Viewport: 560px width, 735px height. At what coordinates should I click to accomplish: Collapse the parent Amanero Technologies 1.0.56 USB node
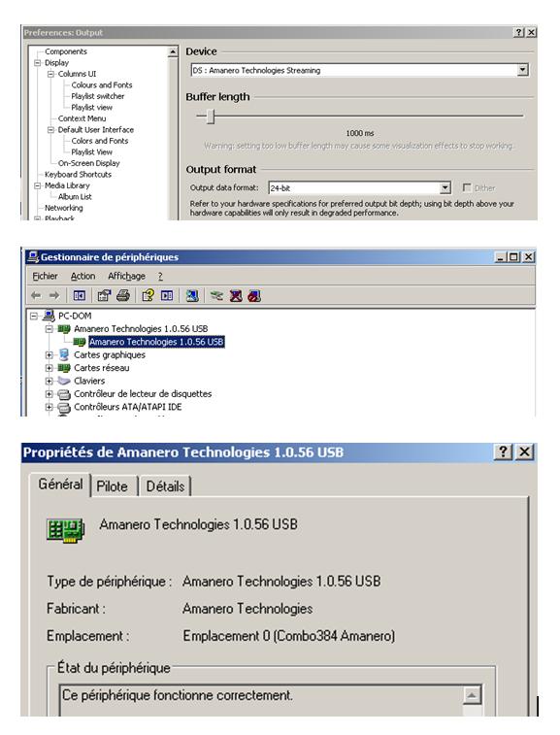point(49,329)
